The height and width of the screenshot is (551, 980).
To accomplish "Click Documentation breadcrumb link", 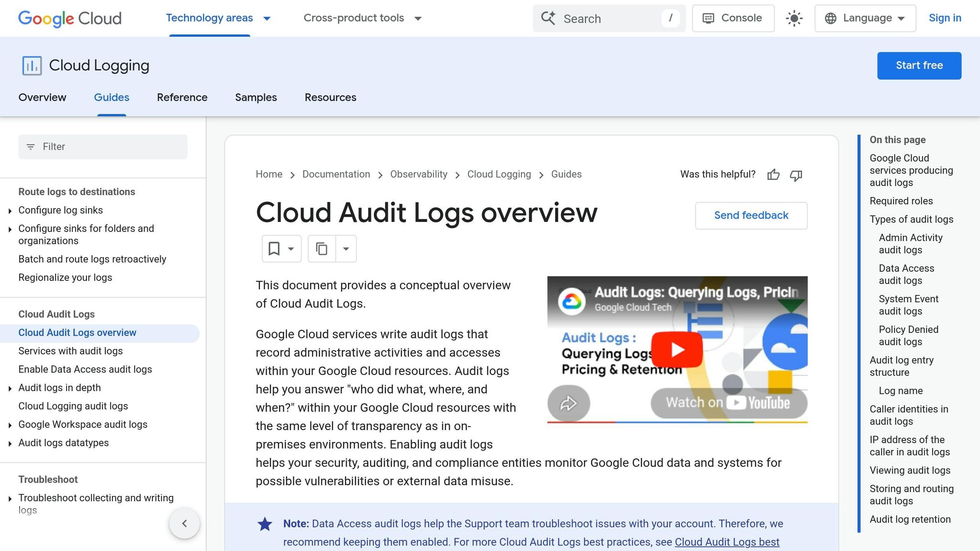I will click(336, 175).
